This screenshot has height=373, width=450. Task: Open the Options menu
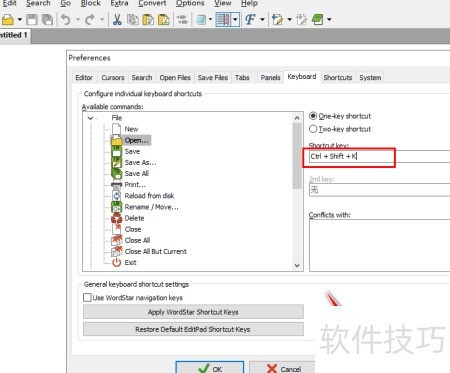pos(190,3)
